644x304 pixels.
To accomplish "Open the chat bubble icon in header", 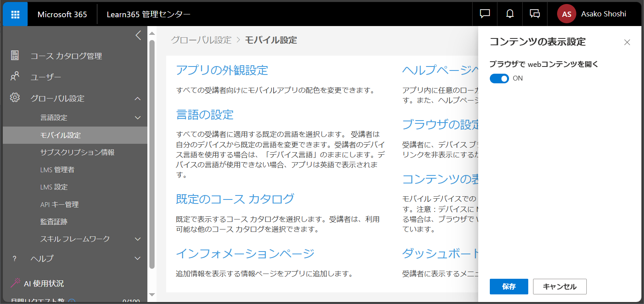I will click(x=485, y=14).
